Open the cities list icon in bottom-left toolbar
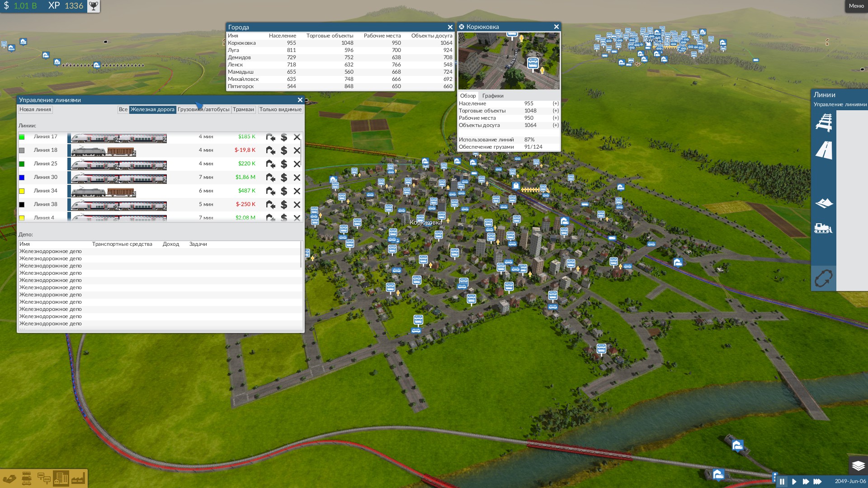 point(61,479)
